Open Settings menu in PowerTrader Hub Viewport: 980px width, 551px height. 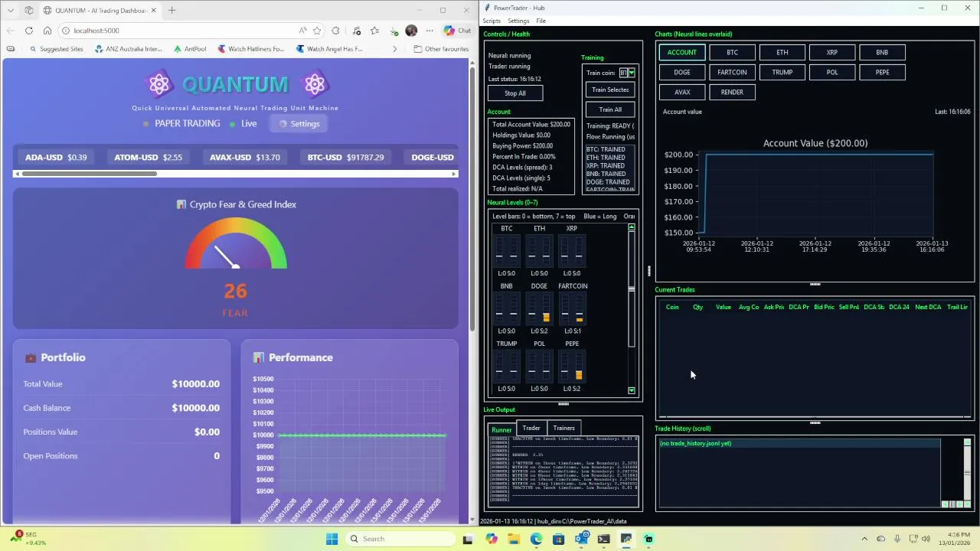pos(518,21)
